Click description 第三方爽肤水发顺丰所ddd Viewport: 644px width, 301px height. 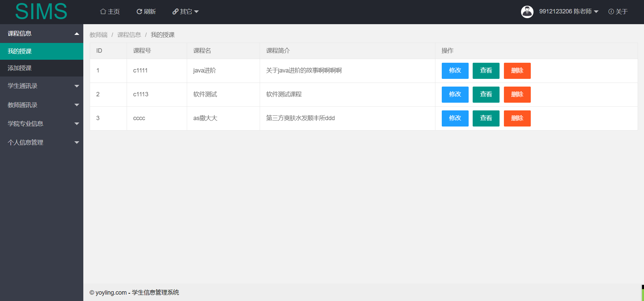(300, 118)
